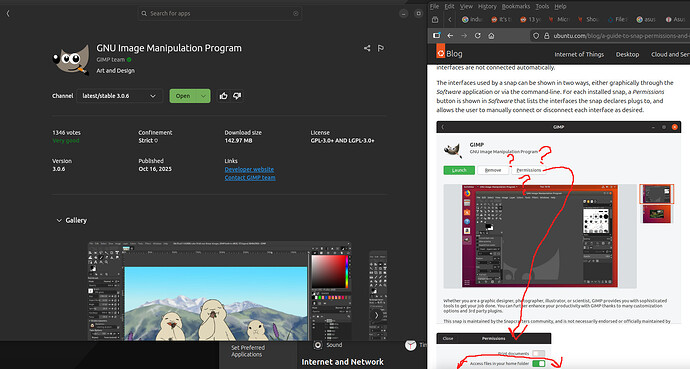Open the Firefox View menu

(x=466, y=6)
